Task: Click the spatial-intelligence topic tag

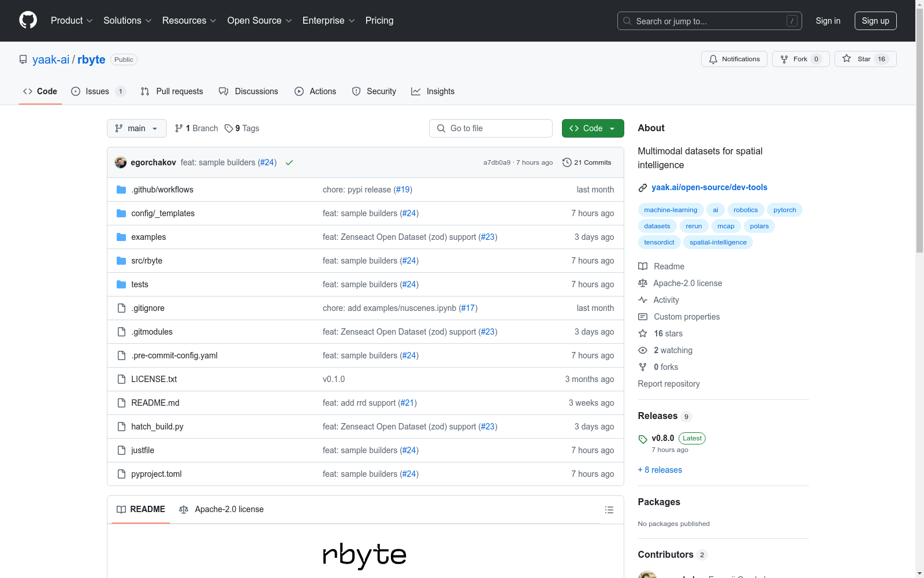Action: click(718, 242)
